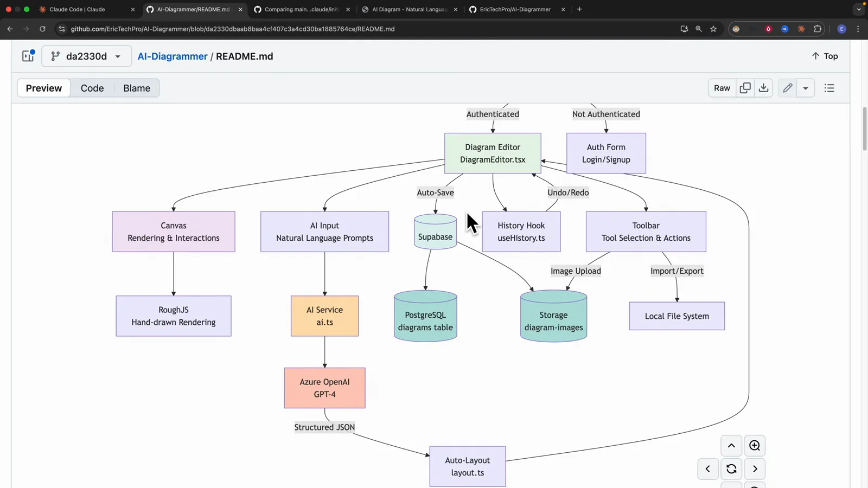868x488 pixels.
Task: Open Chrome three-dot menu
Action: click(858, 29)
